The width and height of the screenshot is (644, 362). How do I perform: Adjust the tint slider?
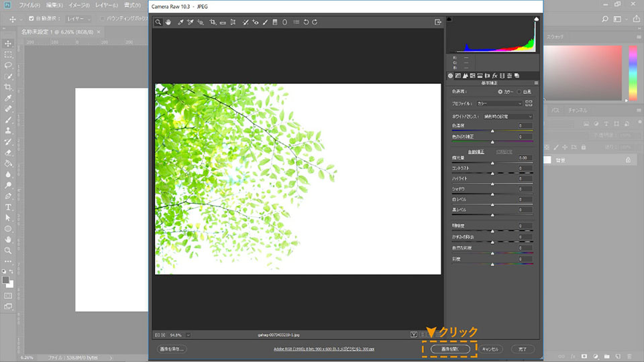(x=492, y=141)
